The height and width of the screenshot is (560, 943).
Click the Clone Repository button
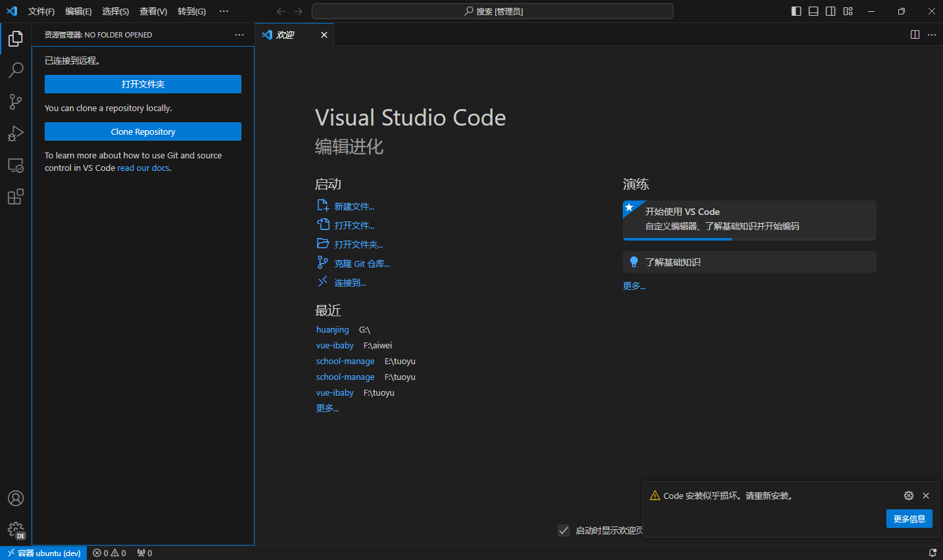(x=143, y=131)
